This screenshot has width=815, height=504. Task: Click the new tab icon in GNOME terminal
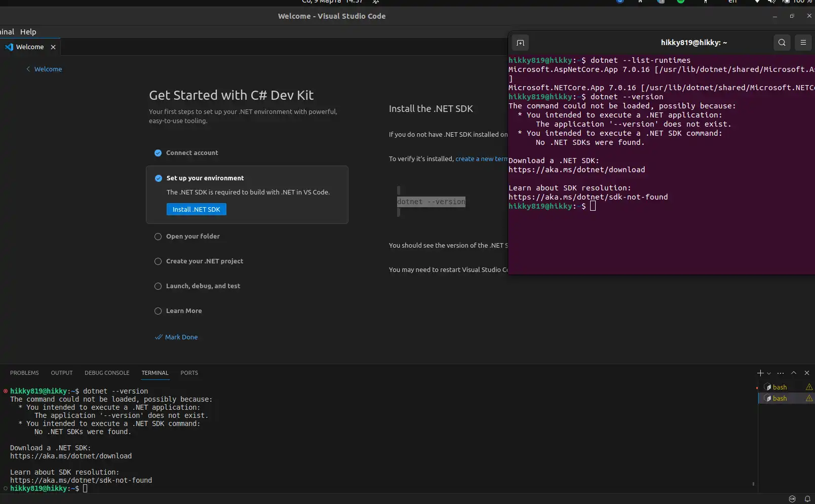click(x=520, y=43)
